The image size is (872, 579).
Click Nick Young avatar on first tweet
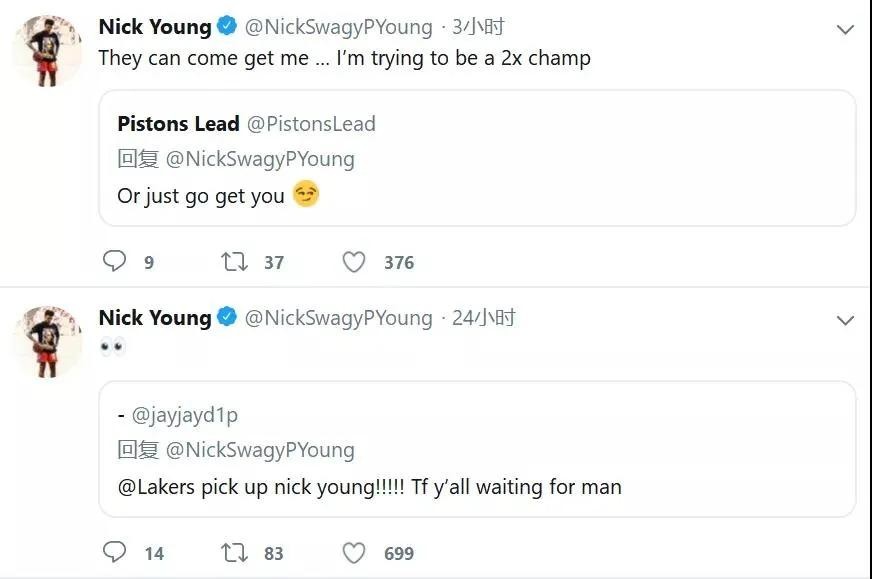[x=46, y=50]
